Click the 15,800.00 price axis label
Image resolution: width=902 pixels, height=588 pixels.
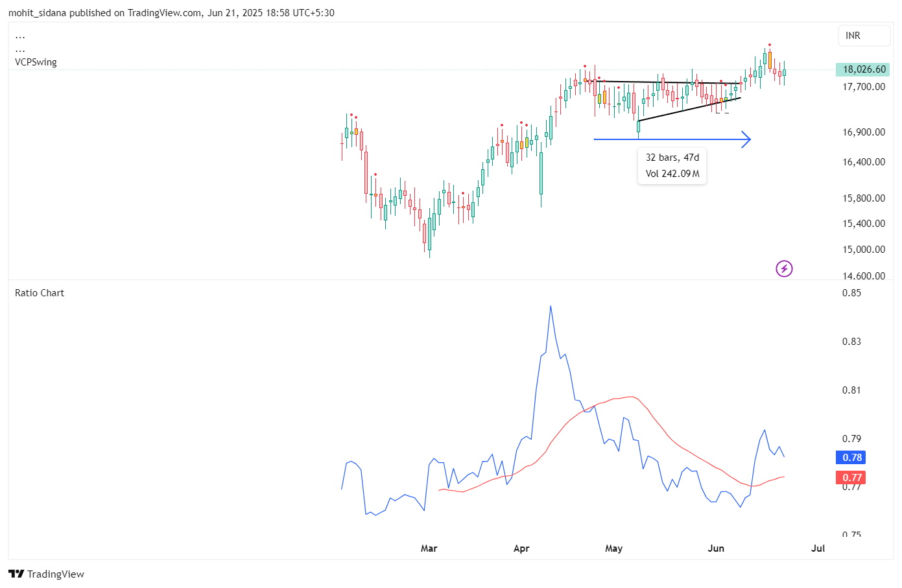click(x=864, y=198)
